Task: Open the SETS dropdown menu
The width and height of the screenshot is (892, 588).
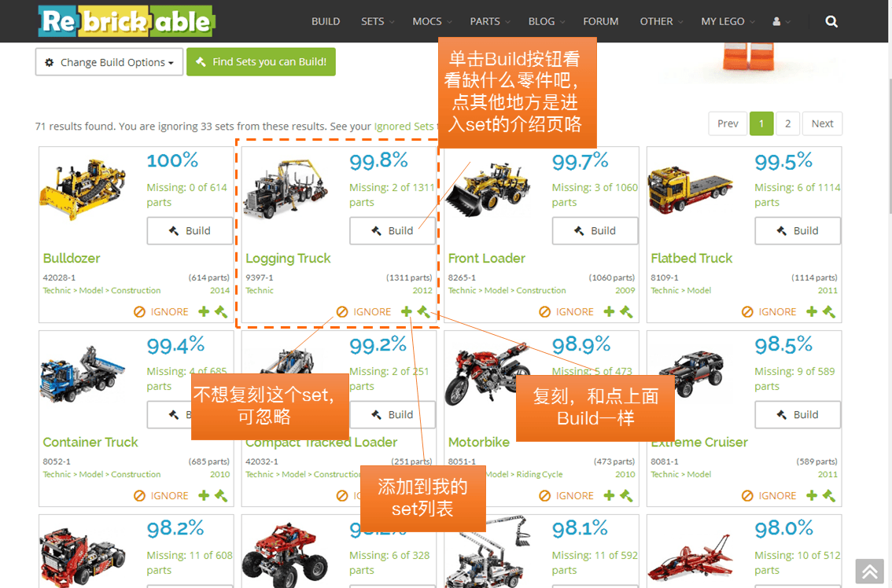Action: click(x=377, y=21)
